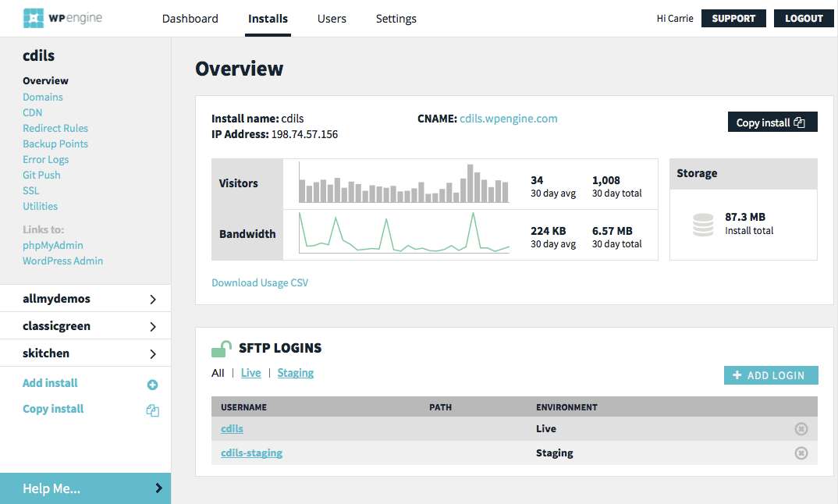Open the Settings tab
This screenshot has height=504, width=838.
click(x=396, y=19)
